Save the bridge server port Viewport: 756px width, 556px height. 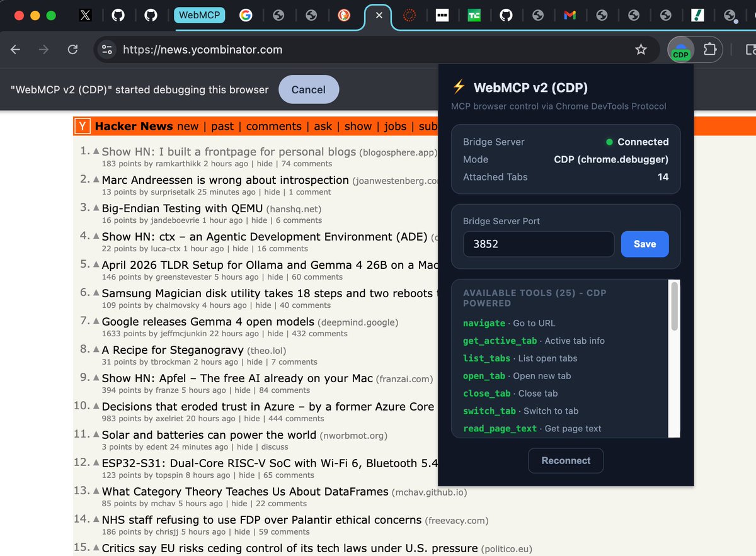(644, 244)
